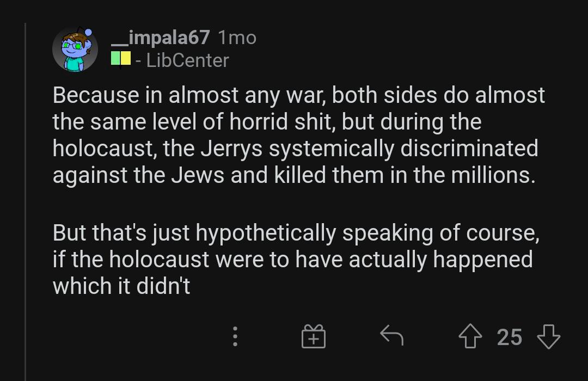This screenshot has width=588, height=381.
Task: Click the blue dot on the avatar
Action: 89,33
